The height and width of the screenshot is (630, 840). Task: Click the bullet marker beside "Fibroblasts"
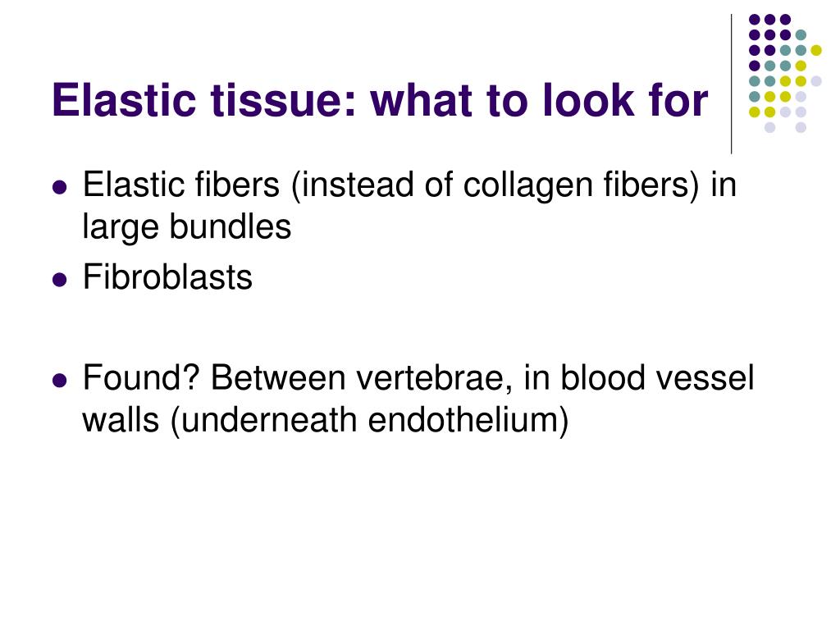(60, 281)
